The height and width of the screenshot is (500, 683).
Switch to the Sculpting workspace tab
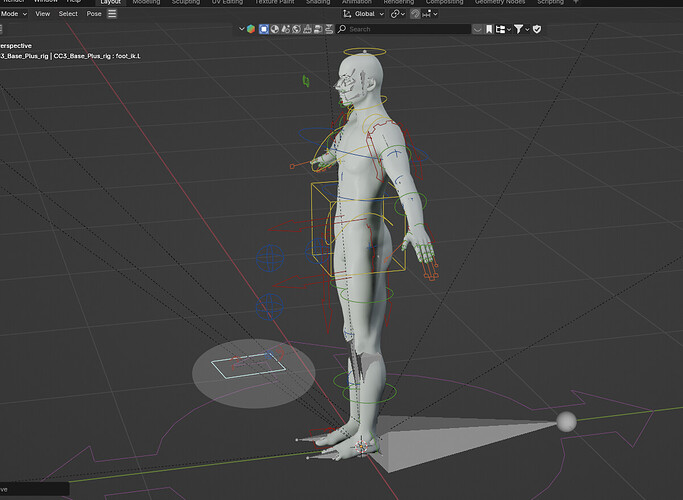click(x=186, y=2)
